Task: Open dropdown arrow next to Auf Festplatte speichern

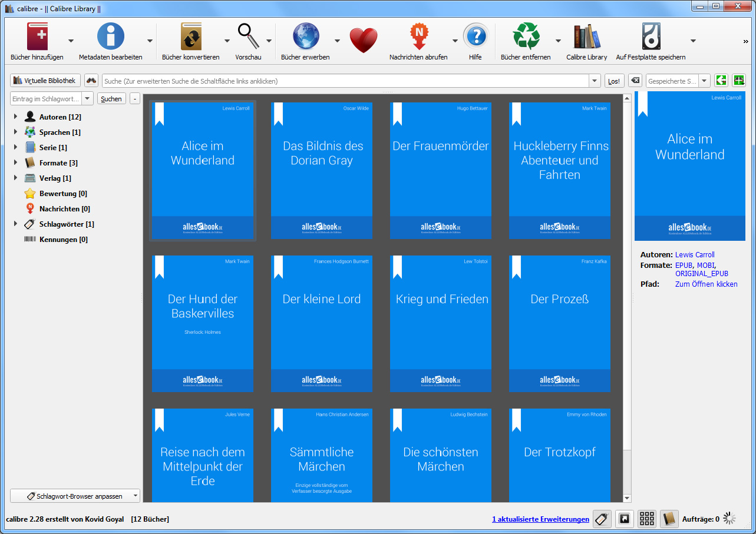Action: 693,41
